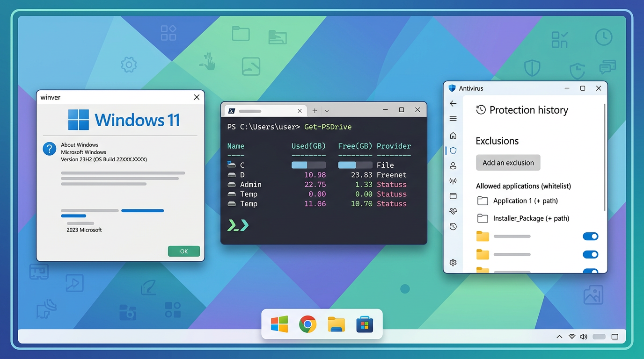Confirm the winver dialog with OK
This screenshot has height=359, width=644.
click(184, 251)
